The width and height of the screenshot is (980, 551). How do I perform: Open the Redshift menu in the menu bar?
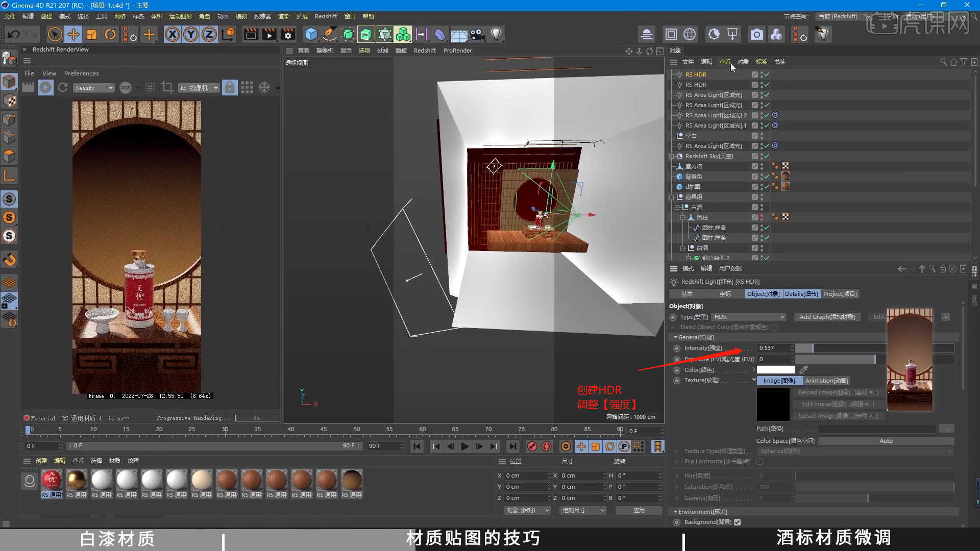(326, 16)
